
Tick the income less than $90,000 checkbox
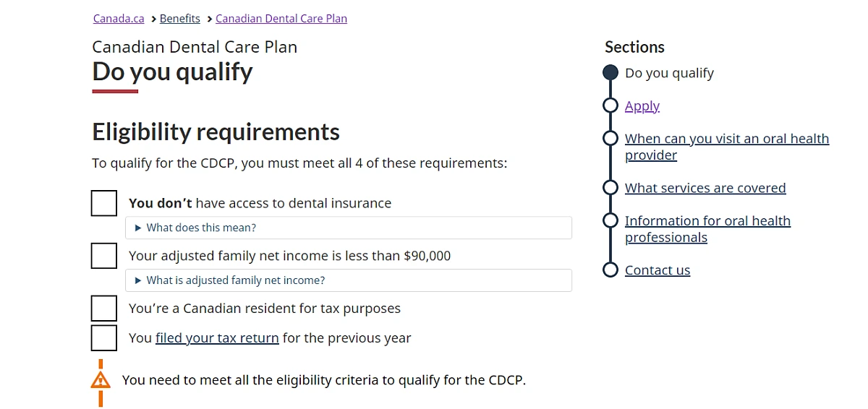pyautogui.click(x=104, y=256)
